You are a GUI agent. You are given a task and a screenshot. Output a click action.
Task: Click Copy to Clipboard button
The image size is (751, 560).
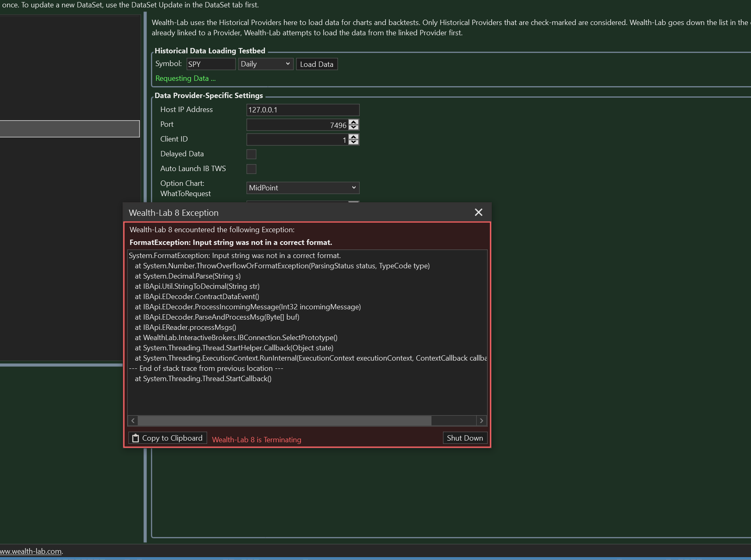(167, 438)
